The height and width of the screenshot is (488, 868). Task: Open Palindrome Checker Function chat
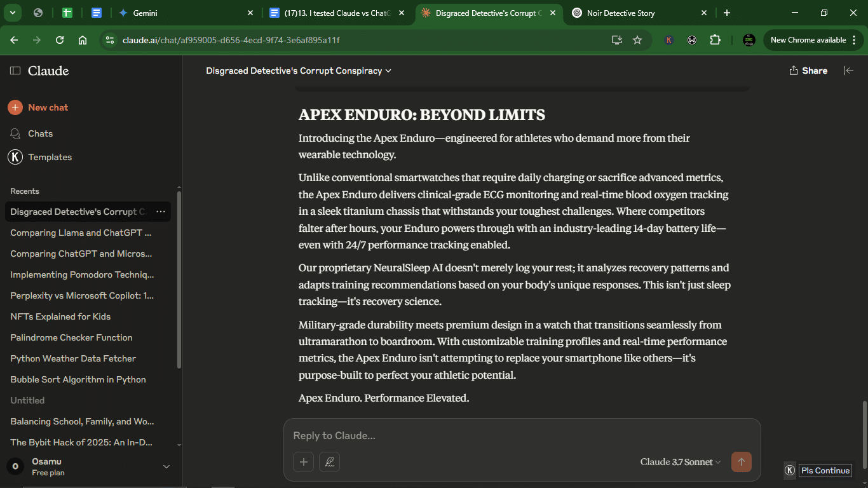coord(71,337)
